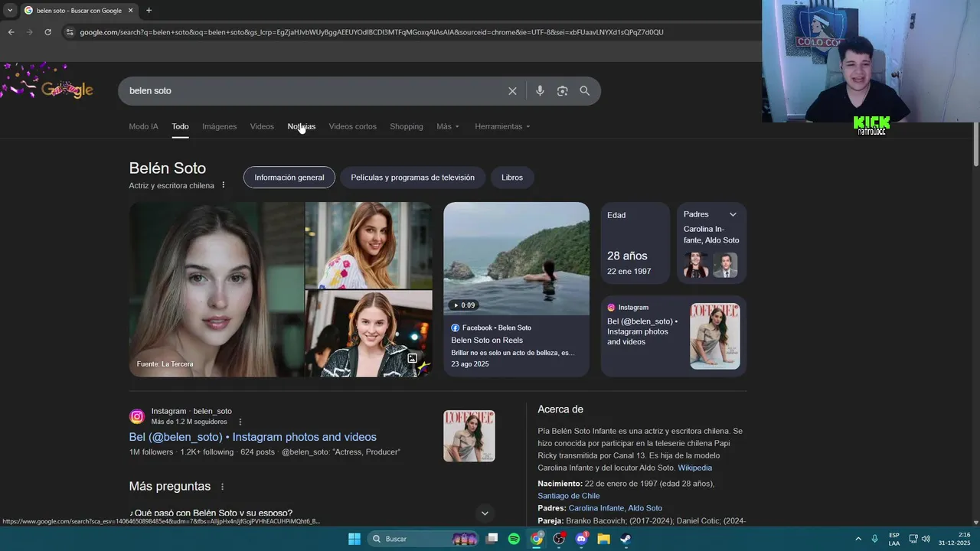Image resolution: width=980 pixels, height=551 pixels.
Task: Select Información general chip
Action: [289, 178]
